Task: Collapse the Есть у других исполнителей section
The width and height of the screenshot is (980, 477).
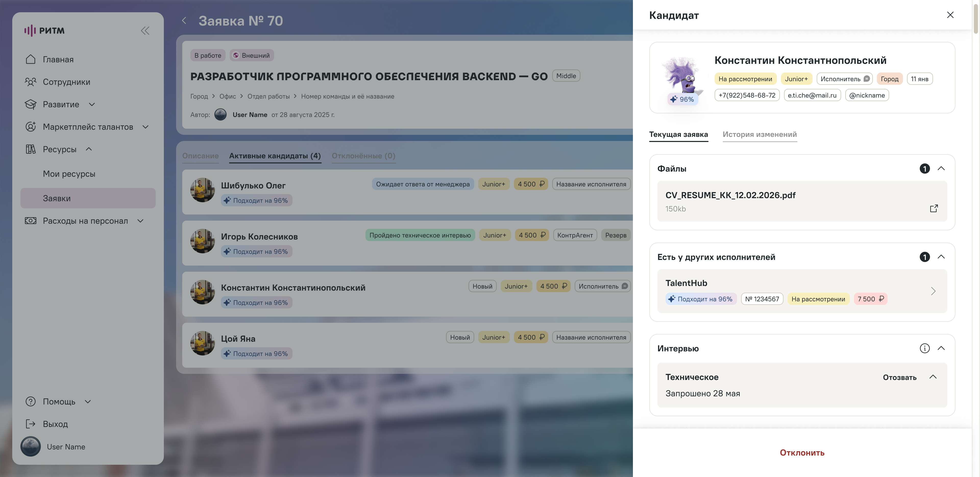Action: pyautogui.click(x=941, y=257)
